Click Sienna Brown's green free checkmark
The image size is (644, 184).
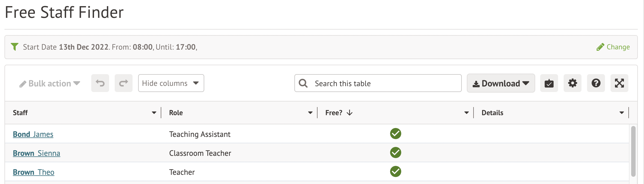tap(395, 153)
